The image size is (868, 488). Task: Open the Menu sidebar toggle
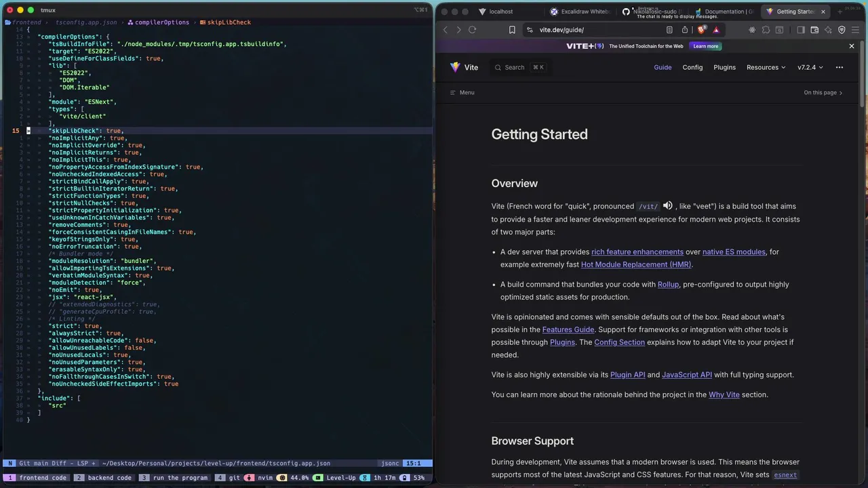click(x=462, y=93)
